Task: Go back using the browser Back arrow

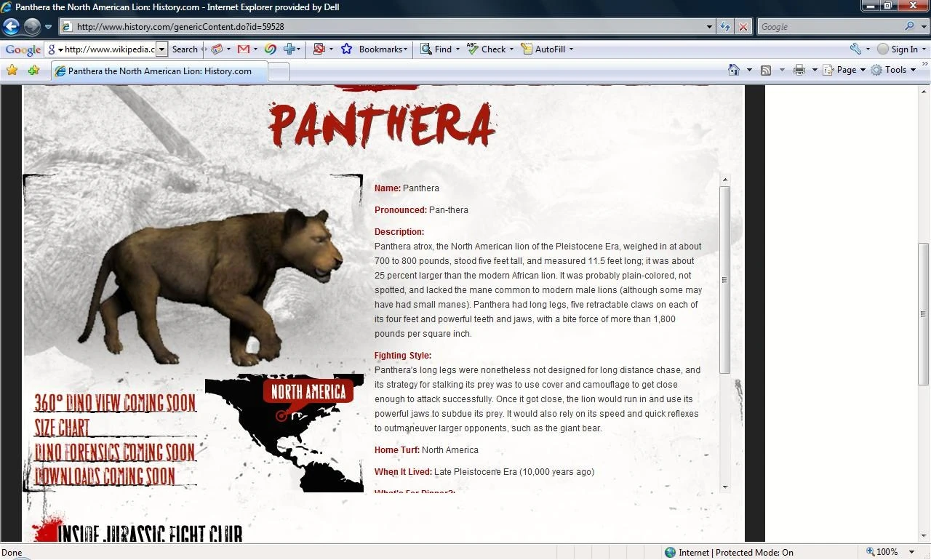Action: 11,27
